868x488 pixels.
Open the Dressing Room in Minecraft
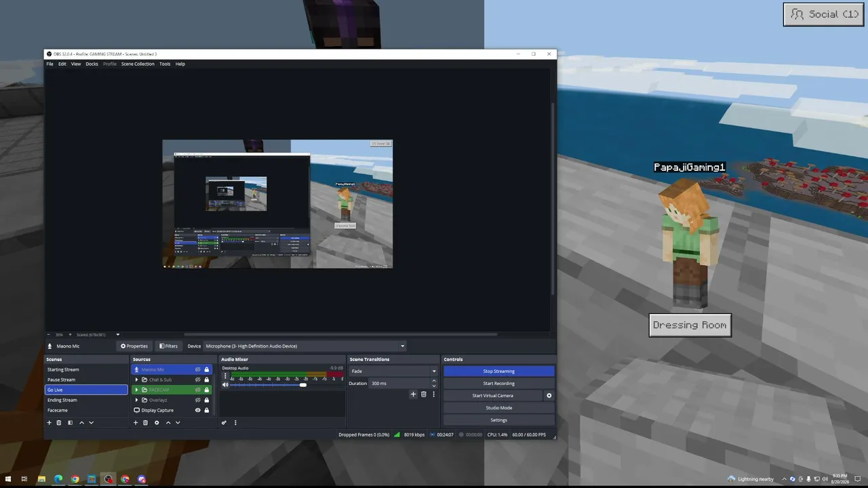pyautogui.click(x=690, y=325)
